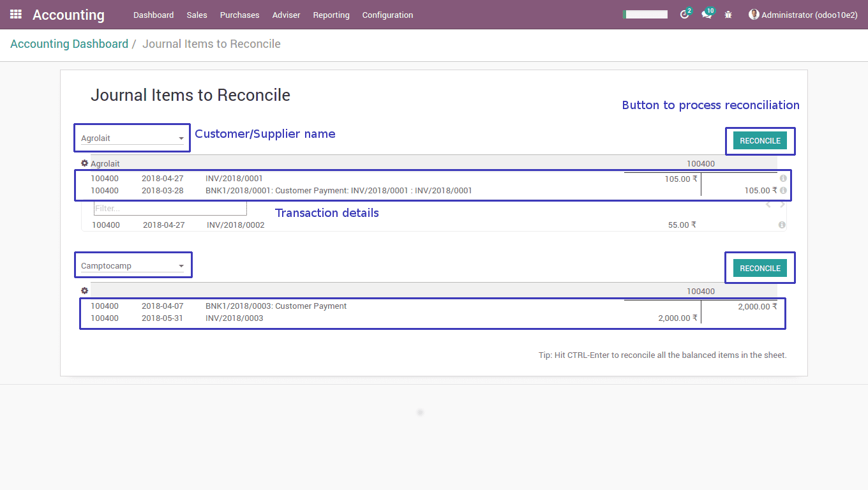Click info icon on BNK1/2018/0001 payment line
The width and height of the screenshot is (868, 490).
click(783, 190)
